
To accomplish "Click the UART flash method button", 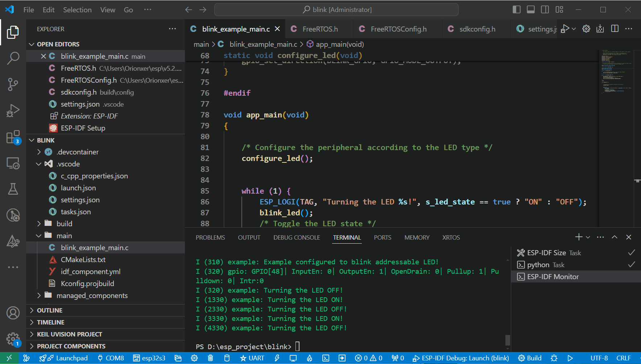I will click(x=252, y=358).
